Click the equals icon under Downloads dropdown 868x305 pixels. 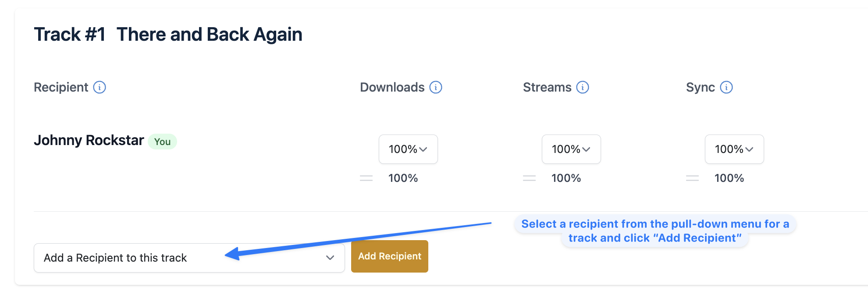click(x=366, y=178)
